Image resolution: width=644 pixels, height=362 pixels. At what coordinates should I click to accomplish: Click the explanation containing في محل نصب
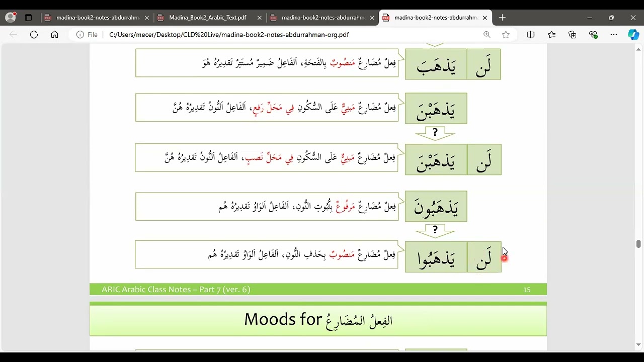(267, 157)
